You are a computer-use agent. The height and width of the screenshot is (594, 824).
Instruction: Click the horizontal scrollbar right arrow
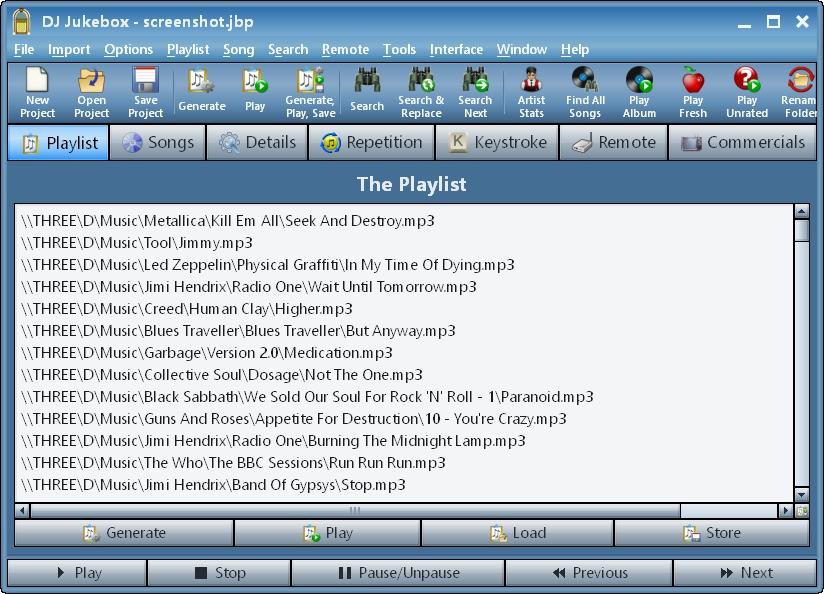[786, 510]
